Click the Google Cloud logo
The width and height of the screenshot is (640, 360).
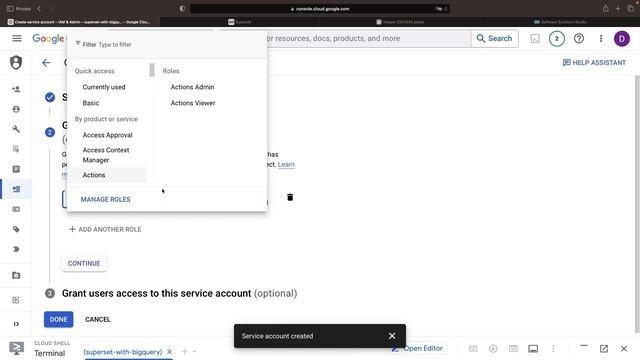49,39
